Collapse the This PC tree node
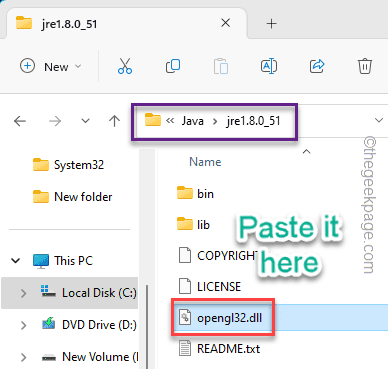Screen dimensions: 388x369 pyautogui.click(x=16, y=260)
